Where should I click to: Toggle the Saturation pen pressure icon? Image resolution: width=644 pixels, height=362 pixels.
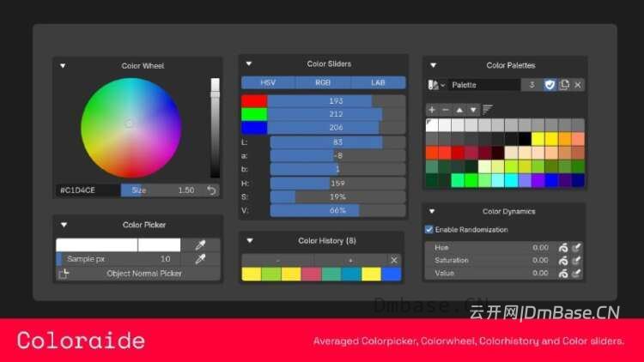coord(577,261)
